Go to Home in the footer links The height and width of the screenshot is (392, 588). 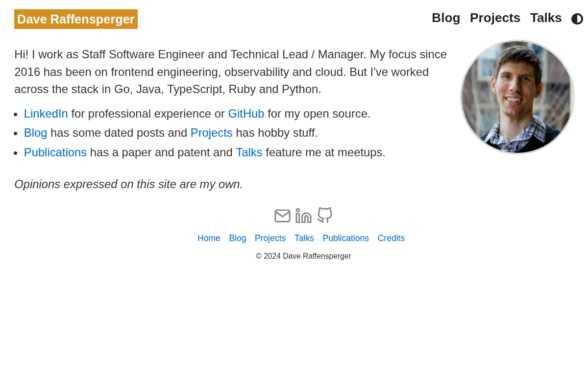(209, 238)
